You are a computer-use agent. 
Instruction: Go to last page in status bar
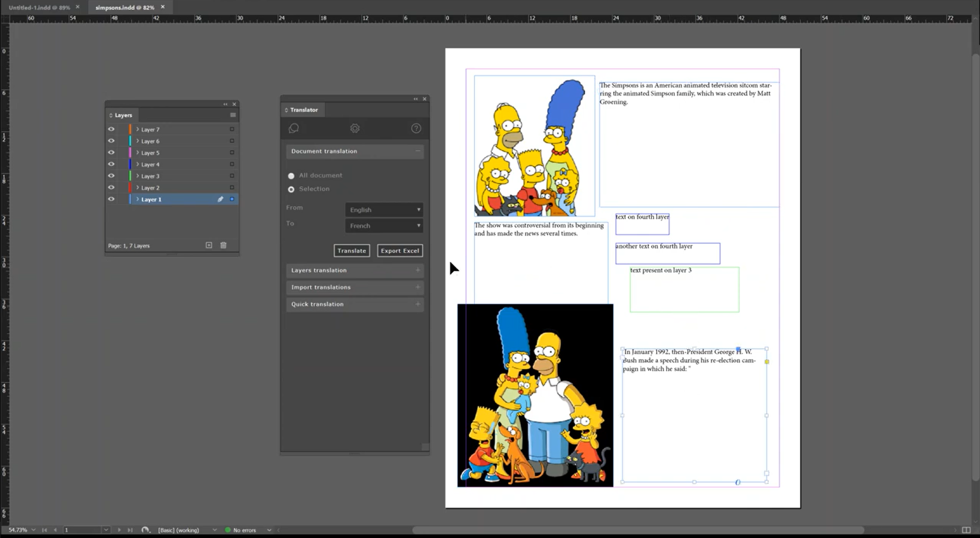[130, 530]
